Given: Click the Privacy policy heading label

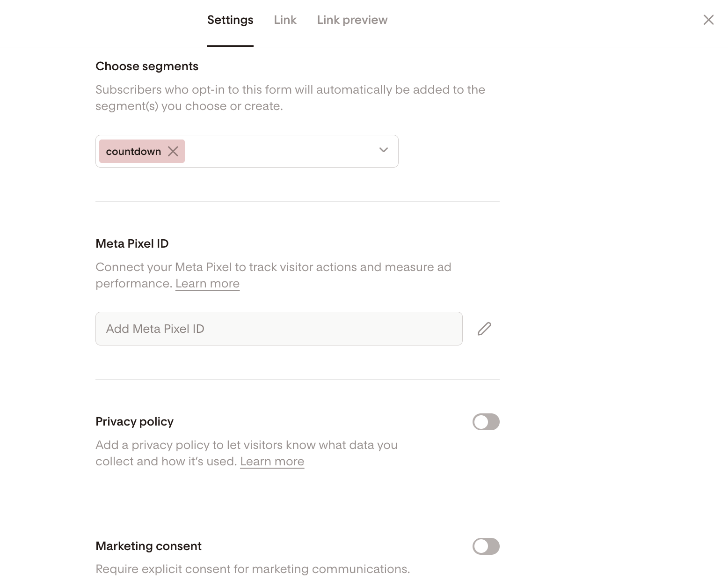Looking at the screenshot, I should (134, 422).
